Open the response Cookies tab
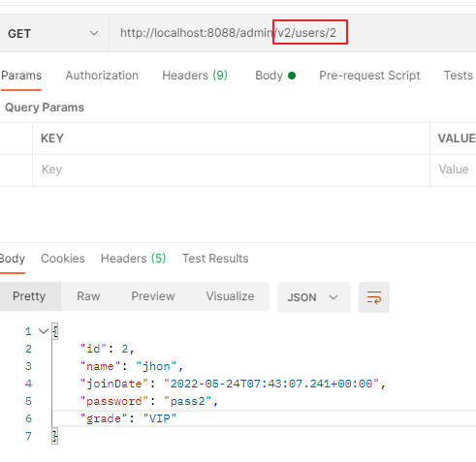476x462 pixels. tap(63, 259)
